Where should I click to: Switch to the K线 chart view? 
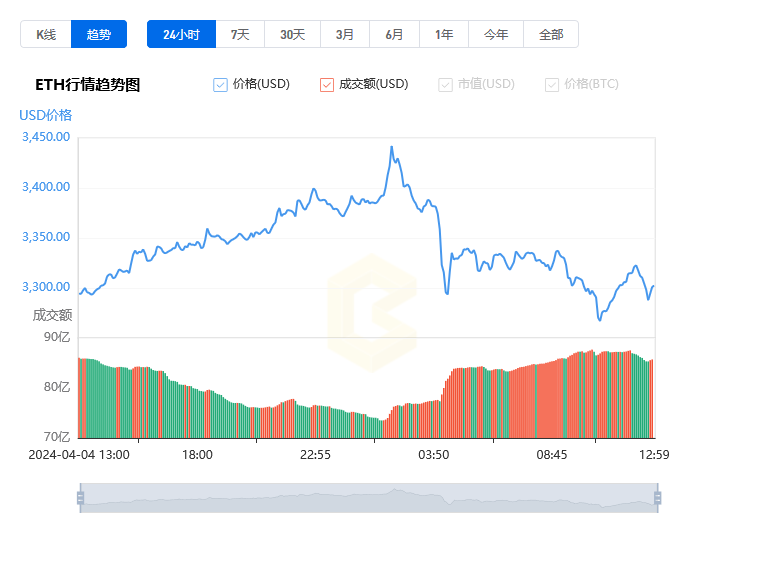[46, 34]
